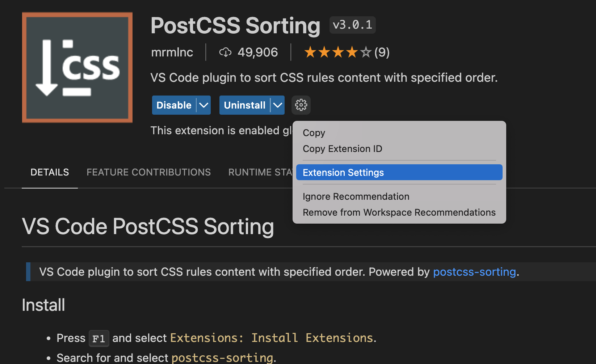Choose Remove from Workspace Recommendations
The height and width of the screenshot is (364, 596).
399,212
